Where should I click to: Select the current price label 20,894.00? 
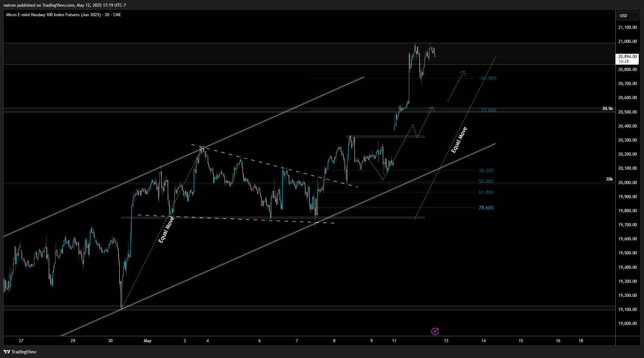pyautogui.click(x=628, y=57)
